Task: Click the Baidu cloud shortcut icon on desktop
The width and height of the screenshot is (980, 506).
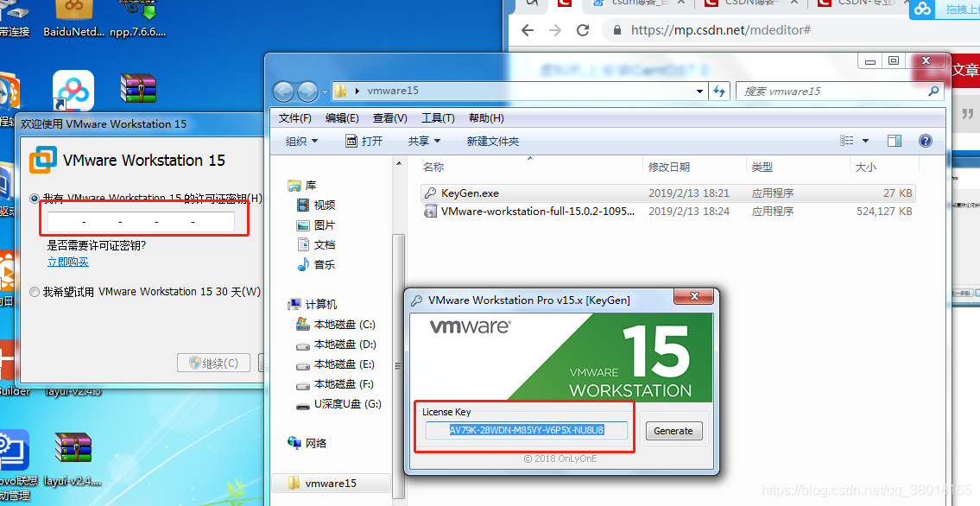Action: tap(73, 91)
